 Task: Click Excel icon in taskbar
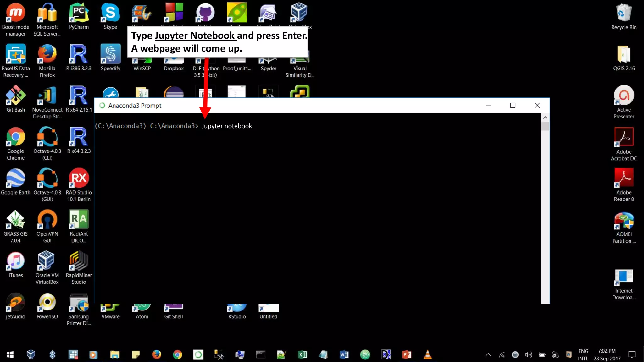[302, 355]
